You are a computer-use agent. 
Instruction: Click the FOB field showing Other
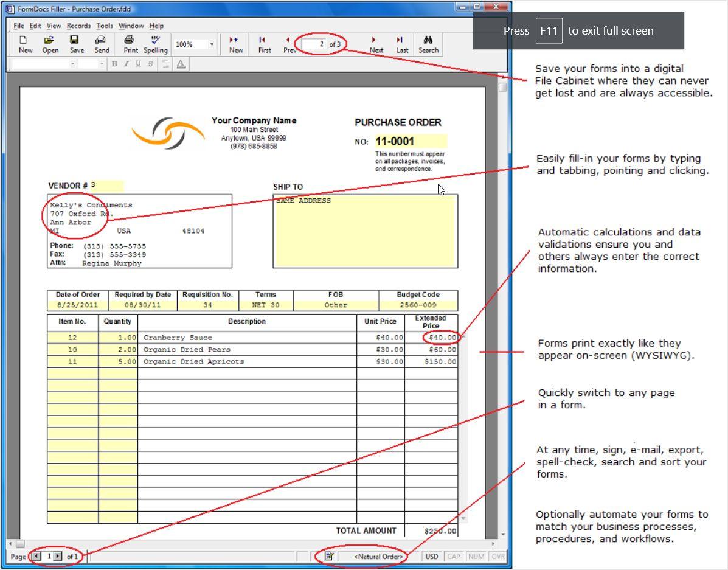pos(336,305)
